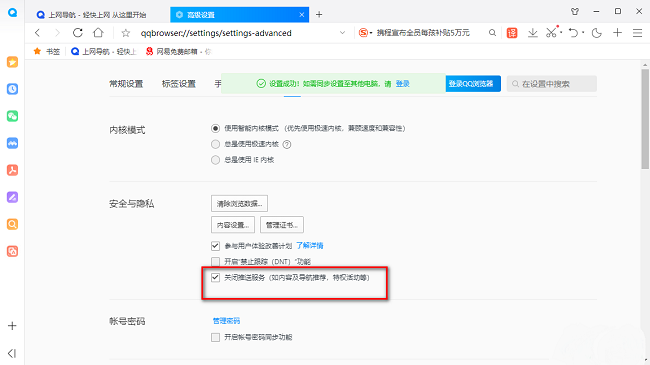Open the downloads icon
This screenshot has height=365, width=650.
point(533,33)
